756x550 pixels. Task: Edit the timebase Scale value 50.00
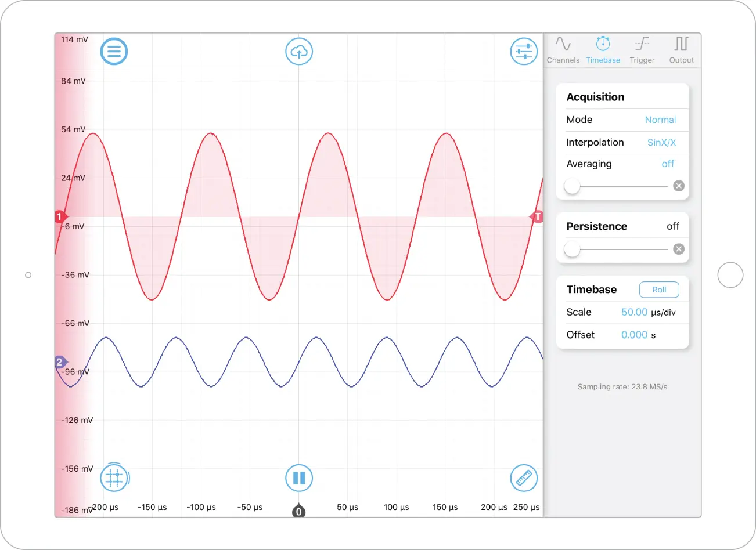pyautogui.click(x=634, y=312)
